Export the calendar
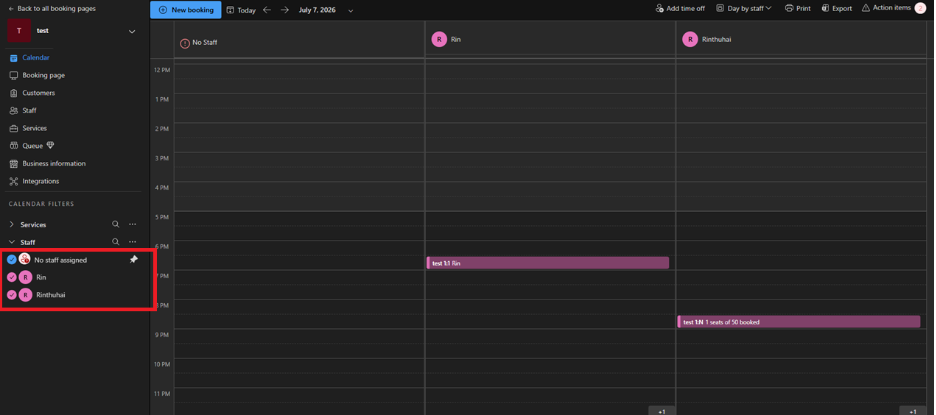Screen dimensions: 936x415 click(x=837, y=8)
